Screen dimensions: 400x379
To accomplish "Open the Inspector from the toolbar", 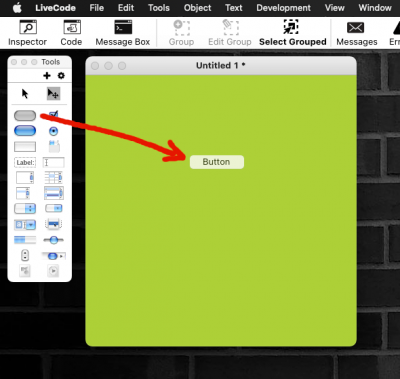I will 28,33.
